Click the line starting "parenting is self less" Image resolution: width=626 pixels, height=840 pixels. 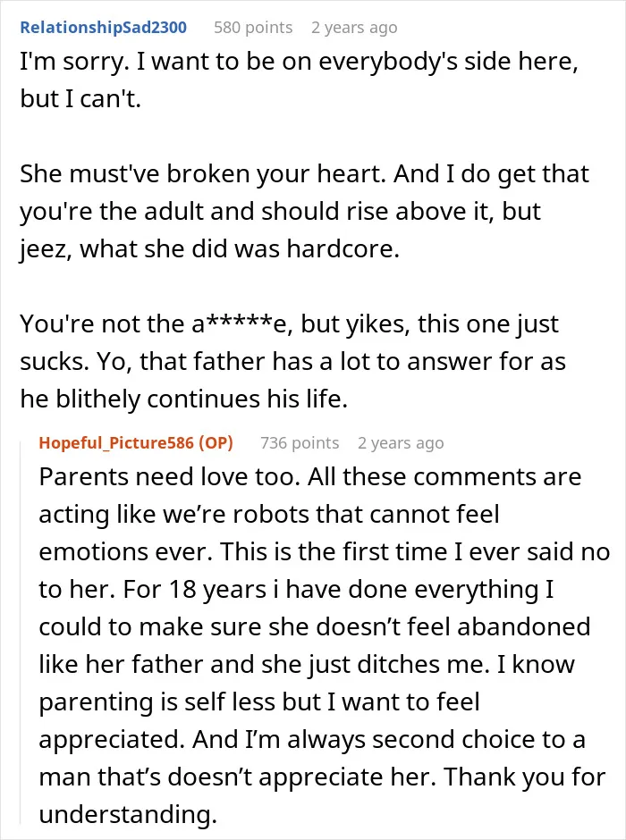(x=259, y=701)
